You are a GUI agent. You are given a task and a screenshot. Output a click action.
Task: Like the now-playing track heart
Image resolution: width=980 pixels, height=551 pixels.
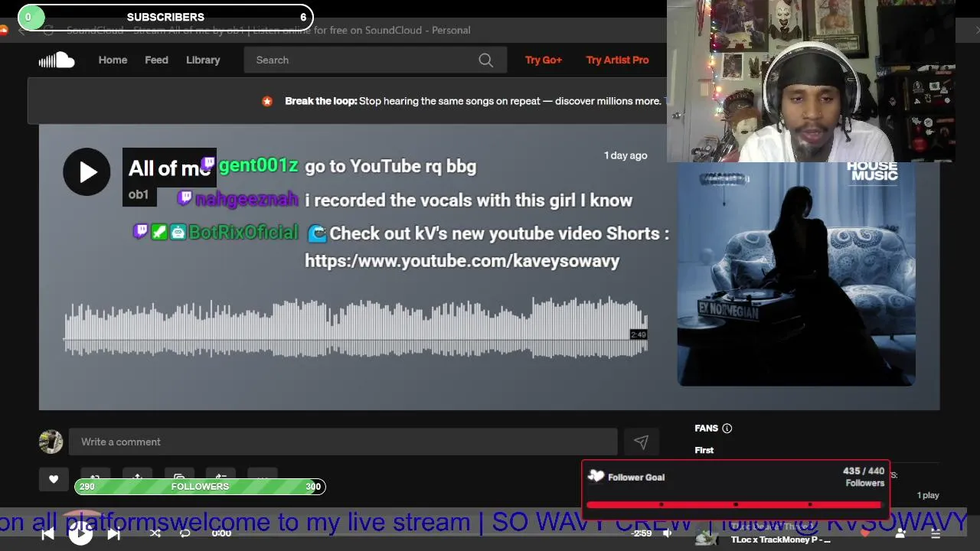click(x=866, y=533)
